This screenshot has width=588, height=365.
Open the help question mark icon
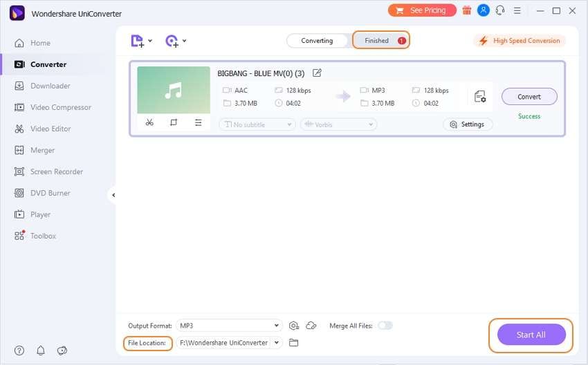pyautogui.click(x=19, y=350)
